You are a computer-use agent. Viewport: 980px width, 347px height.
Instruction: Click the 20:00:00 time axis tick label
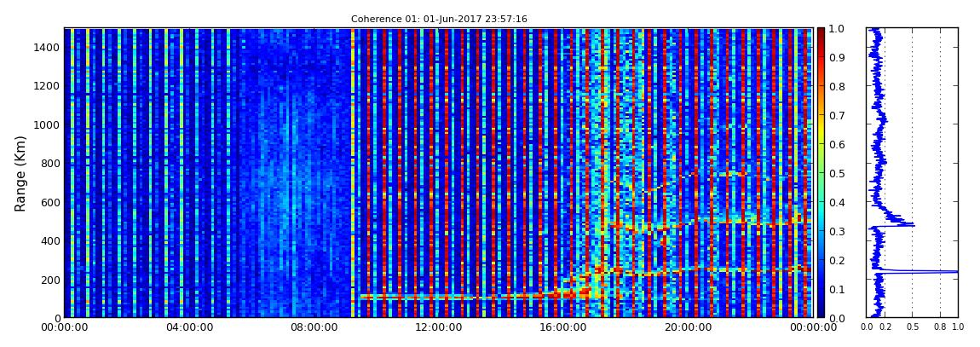688,327
